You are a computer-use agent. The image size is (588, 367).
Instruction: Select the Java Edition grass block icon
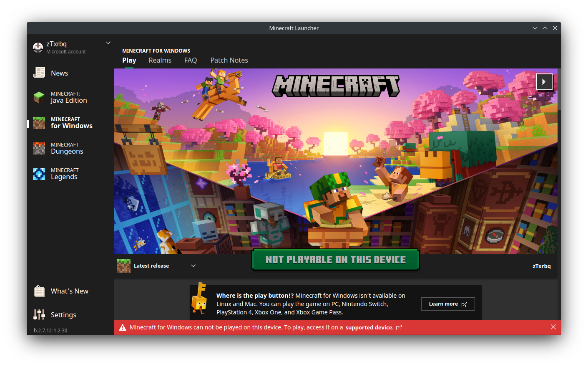(x=39, y=97)
